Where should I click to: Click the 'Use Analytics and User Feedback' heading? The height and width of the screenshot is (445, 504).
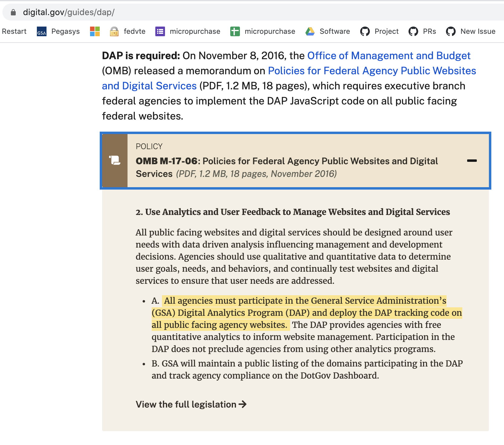tap(293, 212)
